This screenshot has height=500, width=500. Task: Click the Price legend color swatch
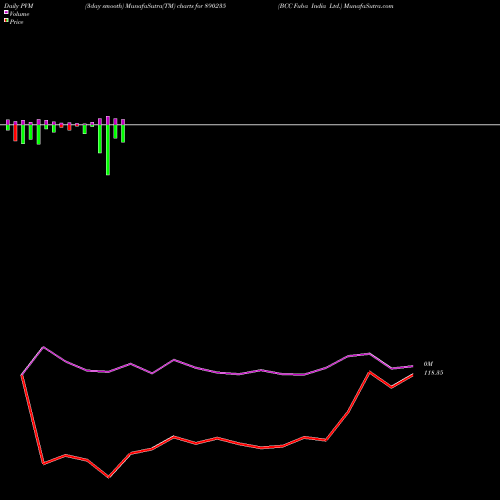coord(6,21)
